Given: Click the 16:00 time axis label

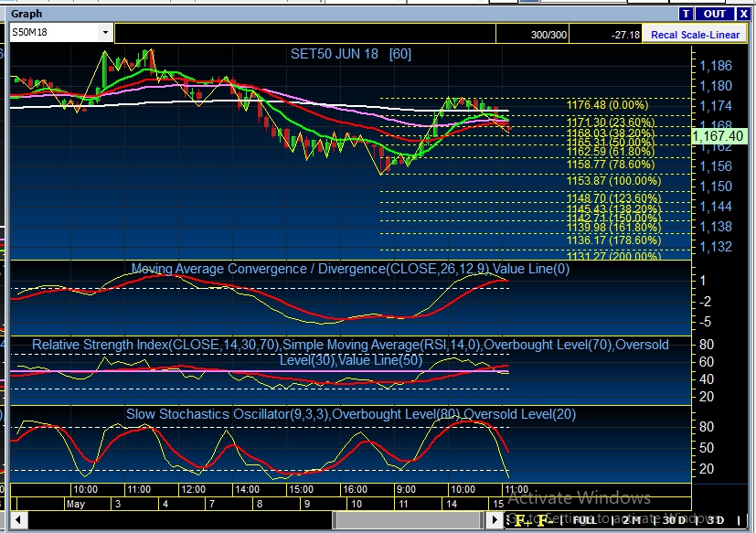Looking at the screenshot, I should click(356, 489).
